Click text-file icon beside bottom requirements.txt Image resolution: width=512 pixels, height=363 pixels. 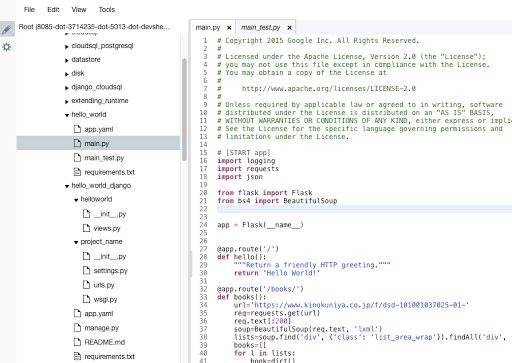[x=77, y=356]
